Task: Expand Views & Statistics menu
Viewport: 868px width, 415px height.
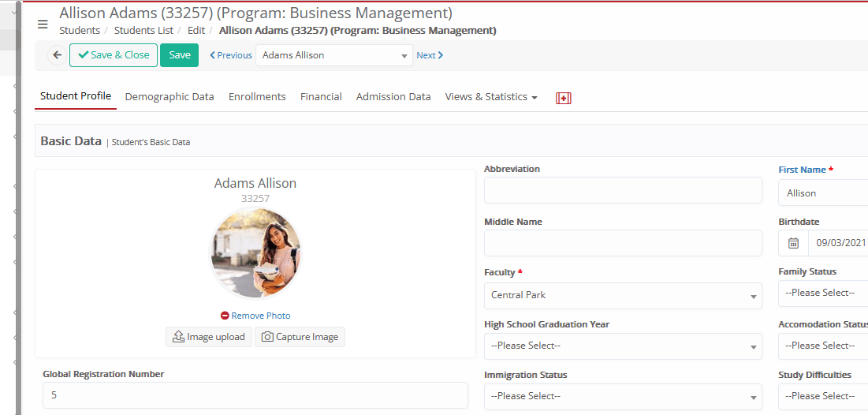Action: 491,97
